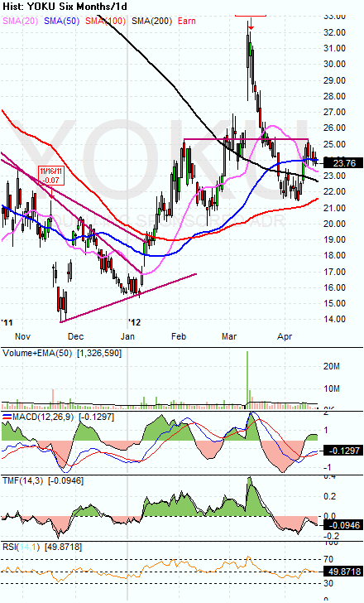
Task: Click the 0.2 label on TMF axis
Action: tap(330, 496)
